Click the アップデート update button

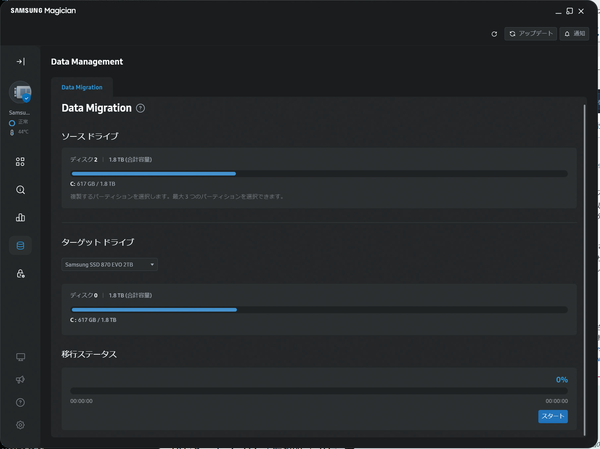click(530, 34)
